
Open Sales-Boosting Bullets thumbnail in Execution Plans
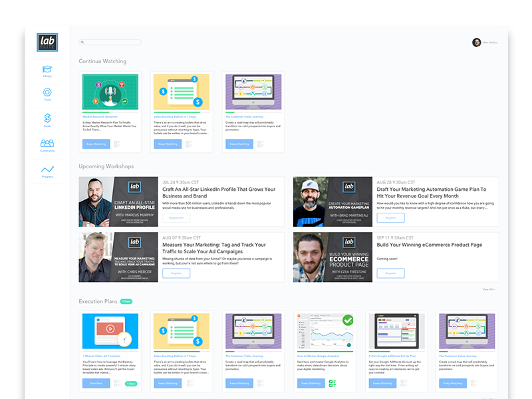(182, 331)
